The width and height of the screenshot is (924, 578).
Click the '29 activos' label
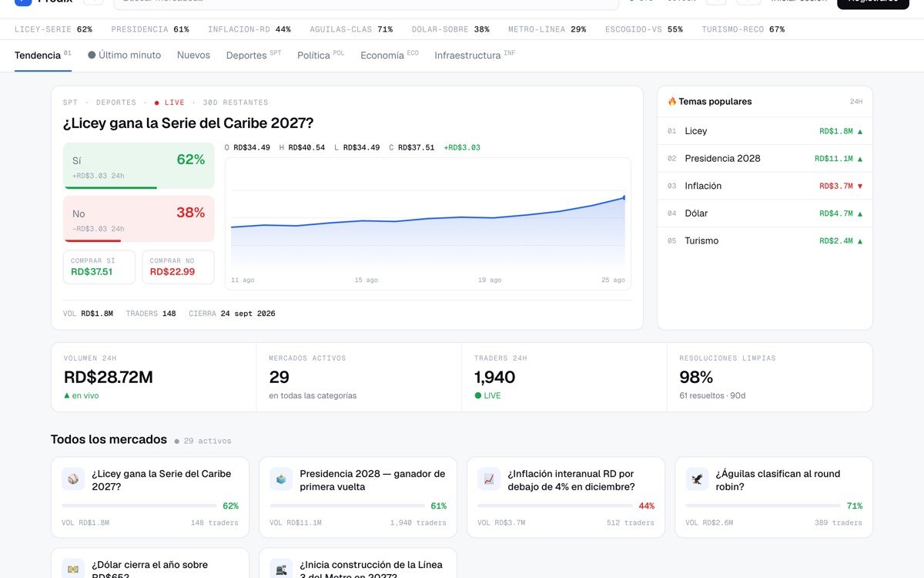(207, 441)
